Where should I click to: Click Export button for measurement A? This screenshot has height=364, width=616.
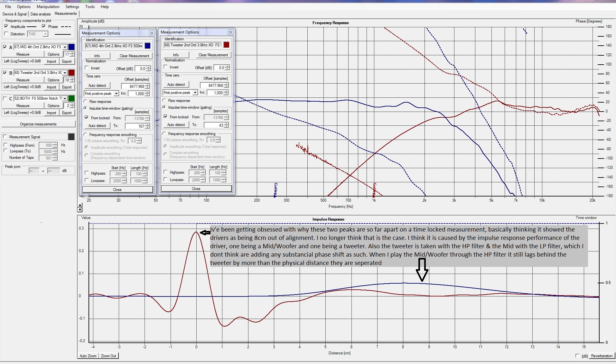(x=67, y=61)
